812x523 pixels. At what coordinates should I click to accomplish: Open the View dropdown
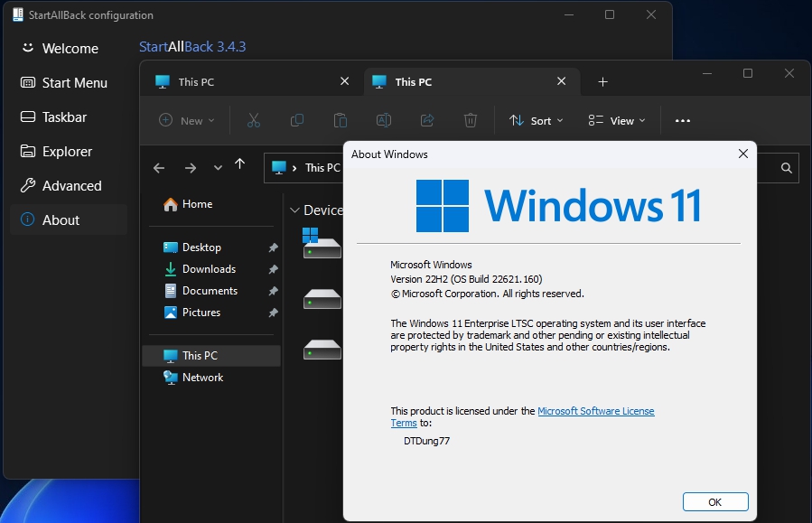coord(617,121)
